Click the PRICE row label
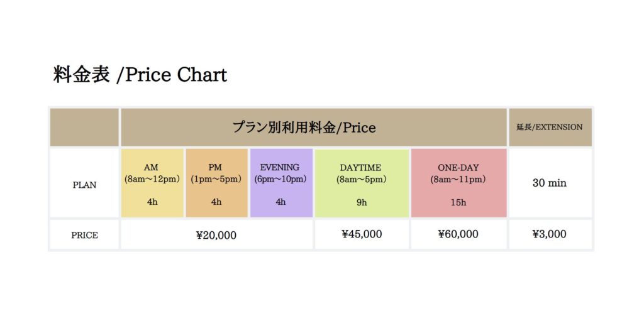644x328 pixels. (84, 235)
